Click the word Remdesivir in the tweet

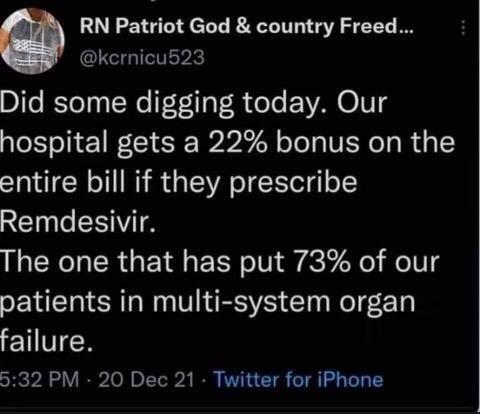(78, 222)
